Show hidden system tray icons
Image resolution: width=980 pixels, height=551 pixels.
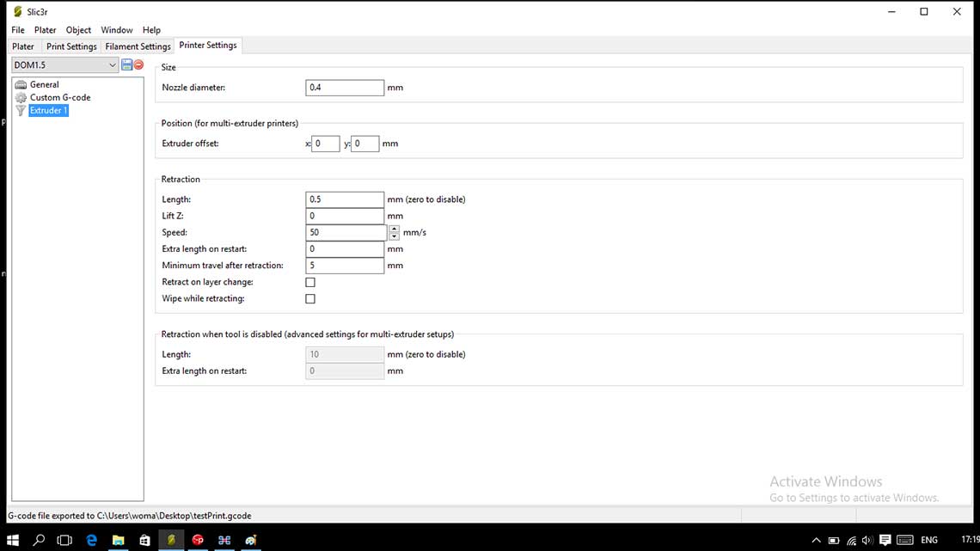pyautogui.click(x=817, y=541)
